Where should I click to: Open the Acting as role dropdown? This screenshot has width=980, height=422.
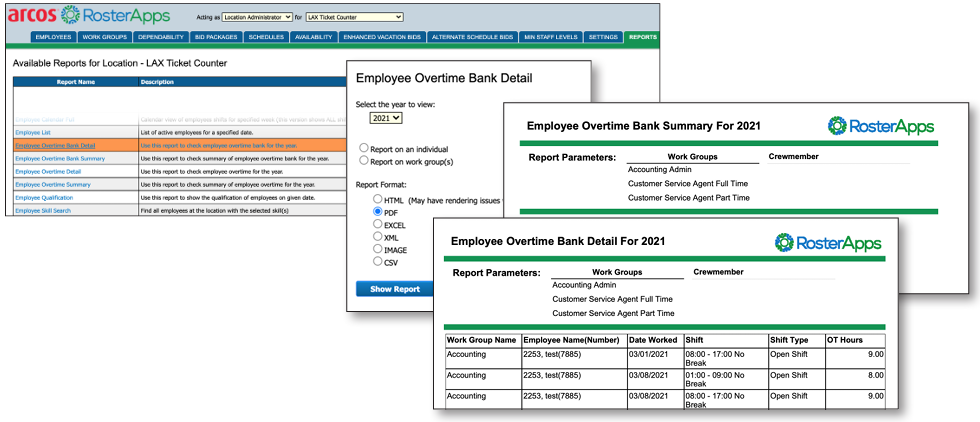258,17
